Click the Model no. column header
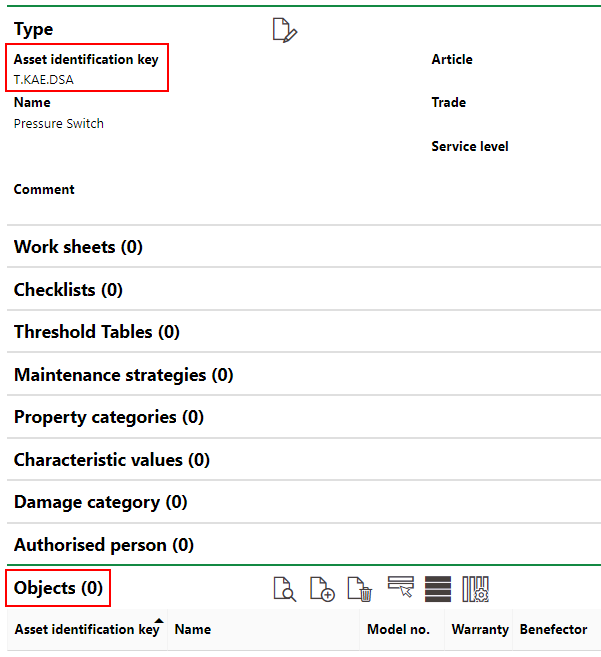 coord(398,630)
